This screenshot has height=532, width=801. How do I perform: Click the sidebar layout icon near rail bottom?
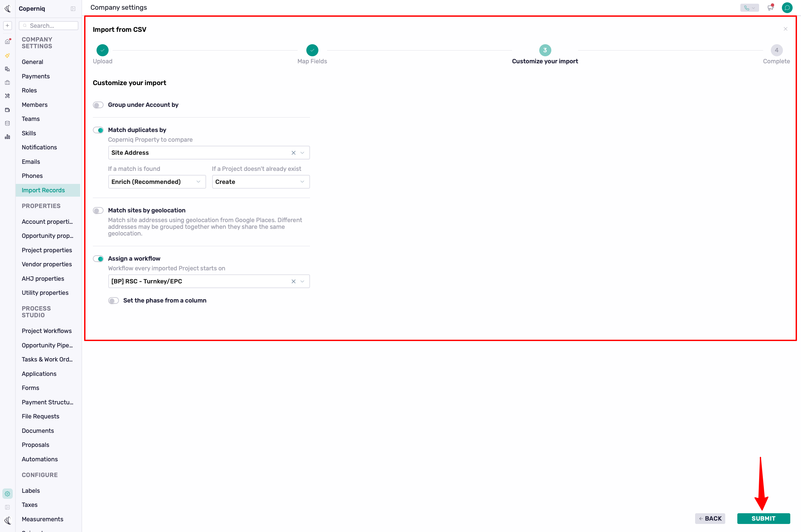[7, 507]
